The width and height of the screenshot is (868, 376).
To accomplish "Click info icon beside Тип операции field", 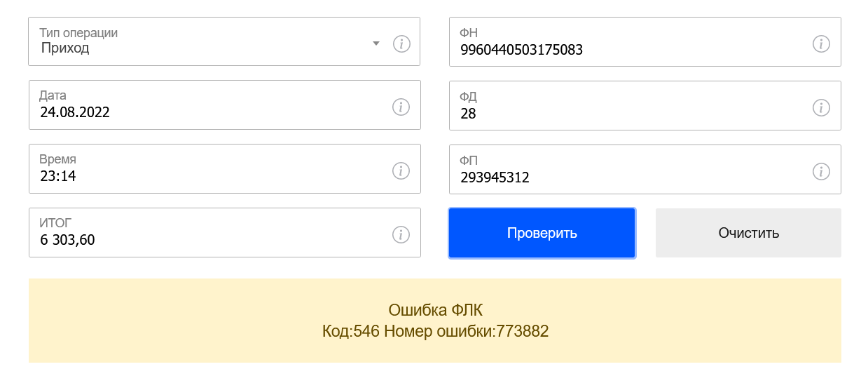I will [x=401, y=43].
